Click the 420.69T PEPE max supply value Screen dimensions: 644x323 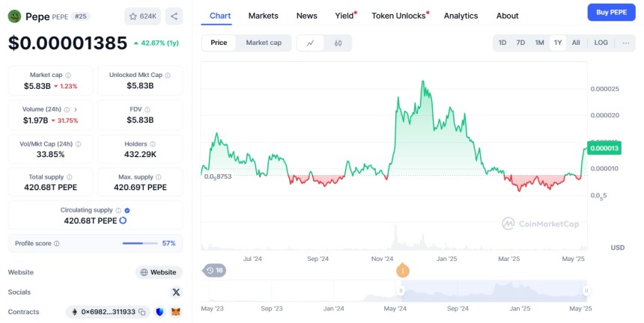click(140, 188)
